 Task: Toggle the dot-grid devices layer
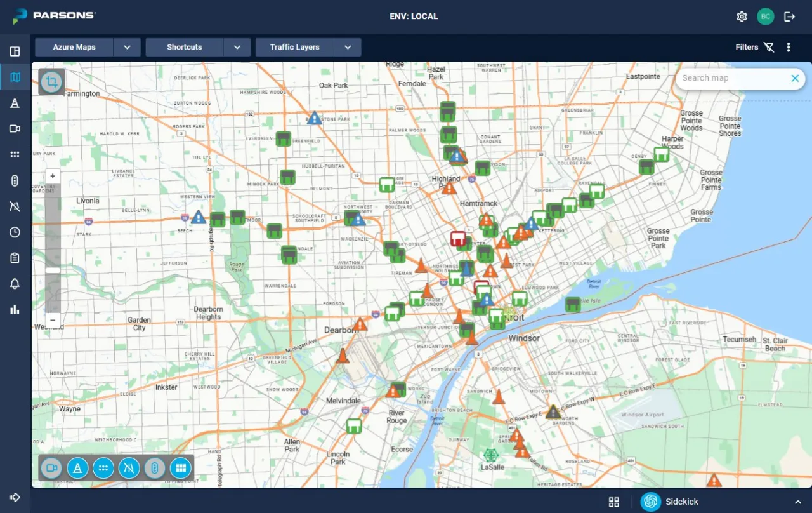103,469
